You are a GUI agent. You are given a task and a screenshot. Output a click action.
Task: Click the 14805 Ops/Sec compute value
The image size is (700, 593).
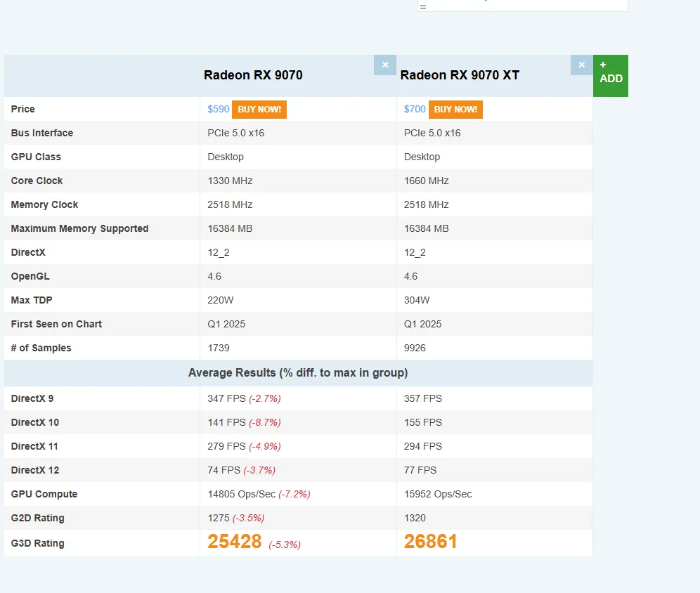[242, 494]
